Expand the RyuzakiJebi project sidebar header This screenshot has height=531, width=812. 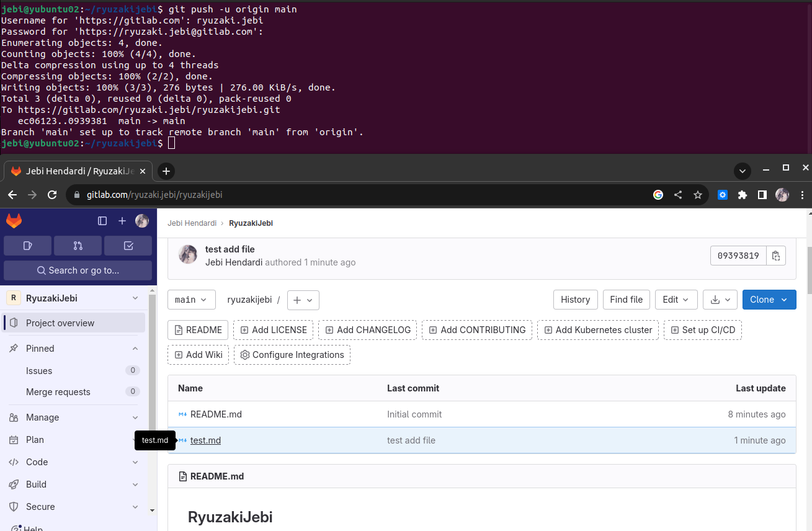pos(74,298)
